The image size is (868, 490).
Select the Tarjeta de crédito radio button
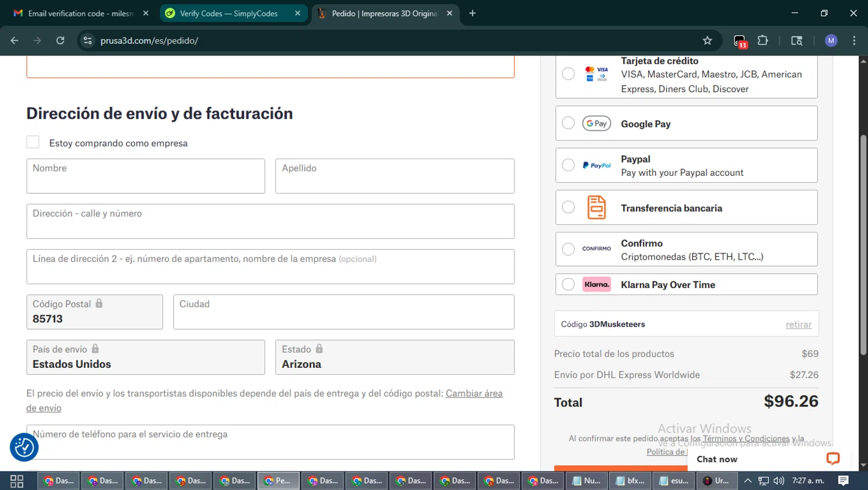(x=568, y=73)
